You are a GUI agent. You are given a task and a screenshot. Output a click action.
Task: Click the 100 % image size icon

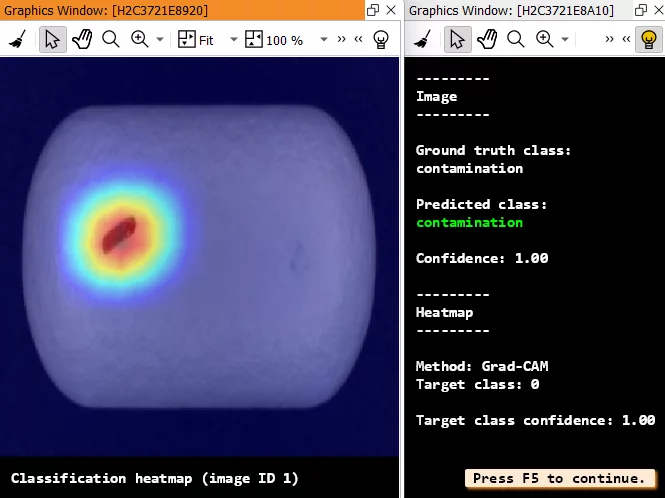click(x=253, y=40)
